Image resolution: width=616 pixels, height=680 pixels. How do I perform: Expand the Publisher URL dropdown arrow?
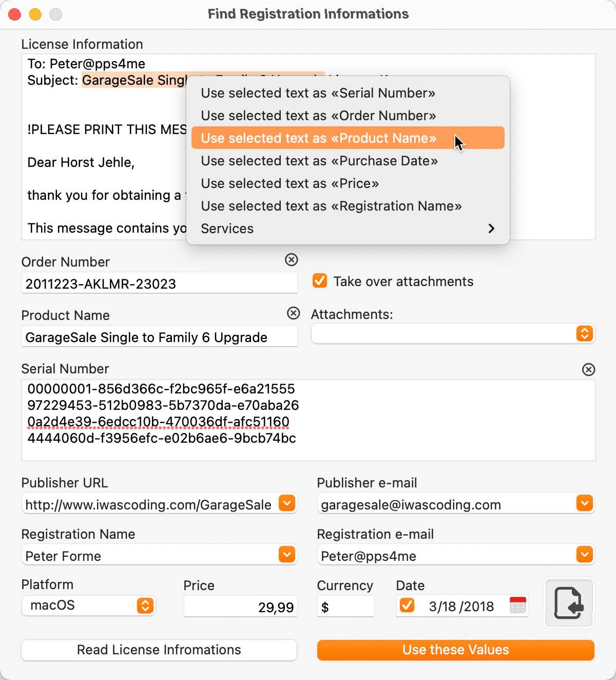(287, 503)
